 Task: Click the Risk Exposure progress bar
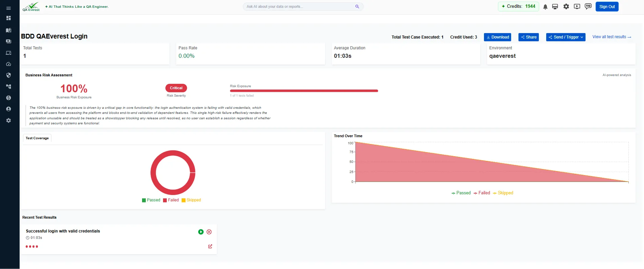[304, 91]
